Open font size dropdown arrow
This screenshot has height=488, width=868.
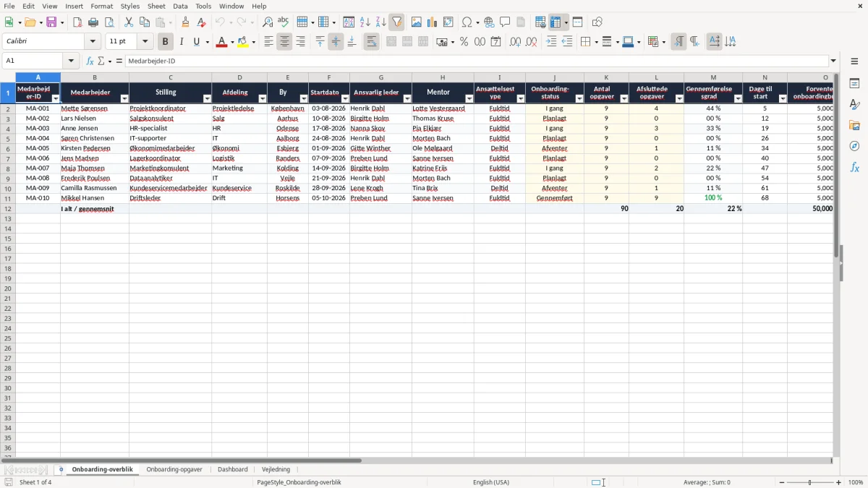click(x=145, y=42)
